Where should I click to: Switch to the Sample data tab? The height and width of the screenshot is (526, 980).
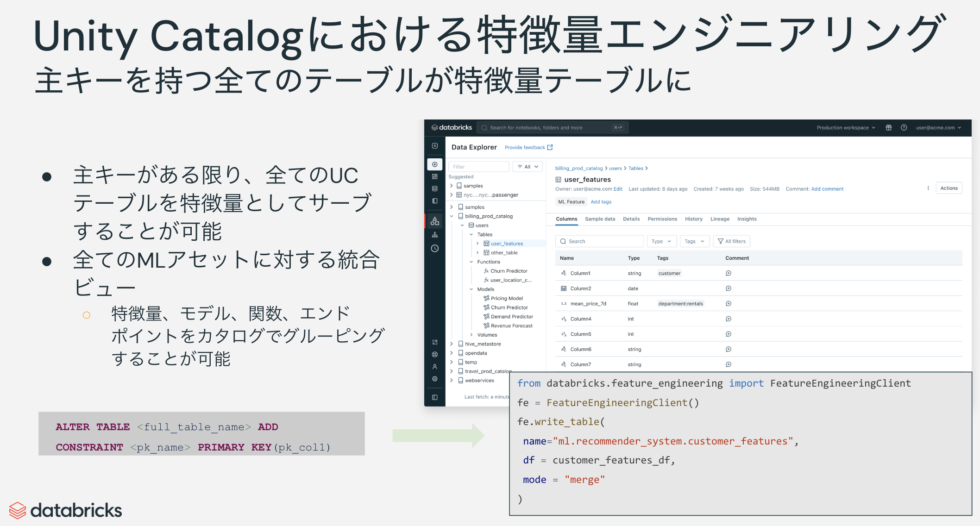tap(600, 219)
